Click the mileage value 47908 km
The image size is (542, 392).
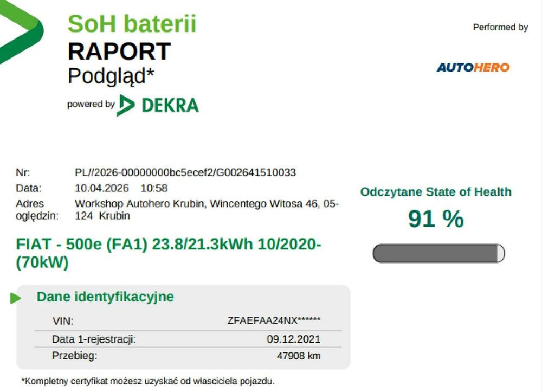point(299,355)
